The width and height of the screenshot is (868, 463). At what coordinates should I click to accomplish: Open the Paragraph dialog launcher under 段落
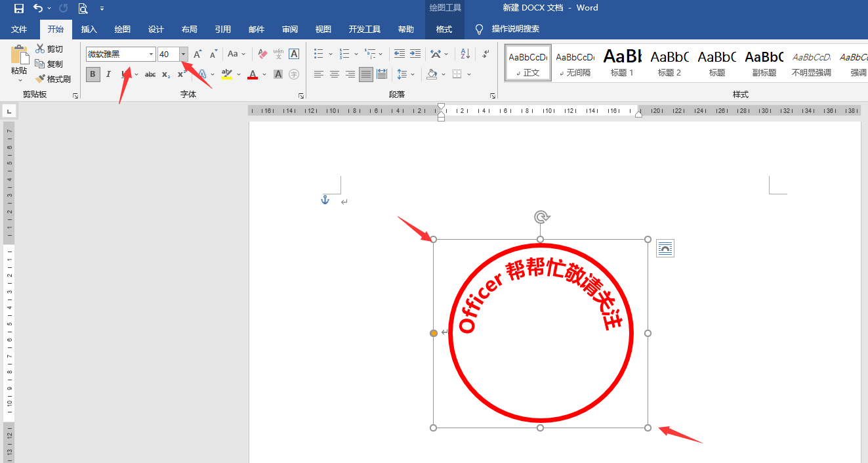(x=493, y=96)
